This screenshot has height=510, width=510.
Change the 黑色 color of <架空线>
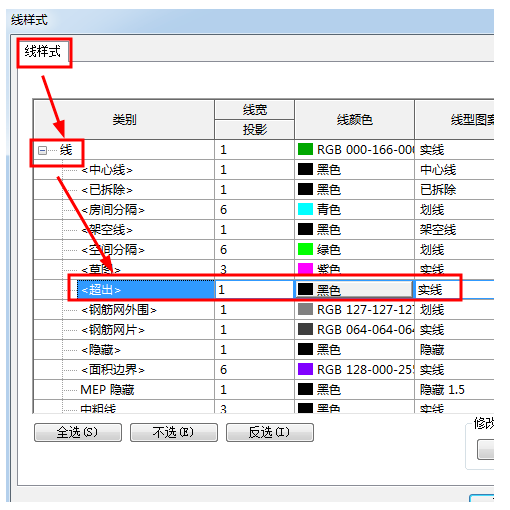[x=354, y=230]
